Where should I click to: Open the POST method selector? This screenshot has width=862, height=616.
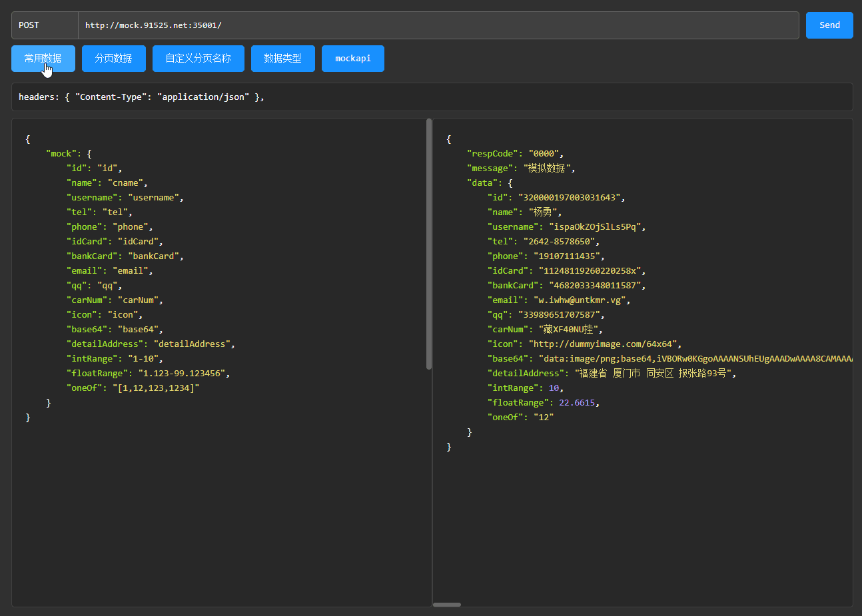[x=45, y=25]
